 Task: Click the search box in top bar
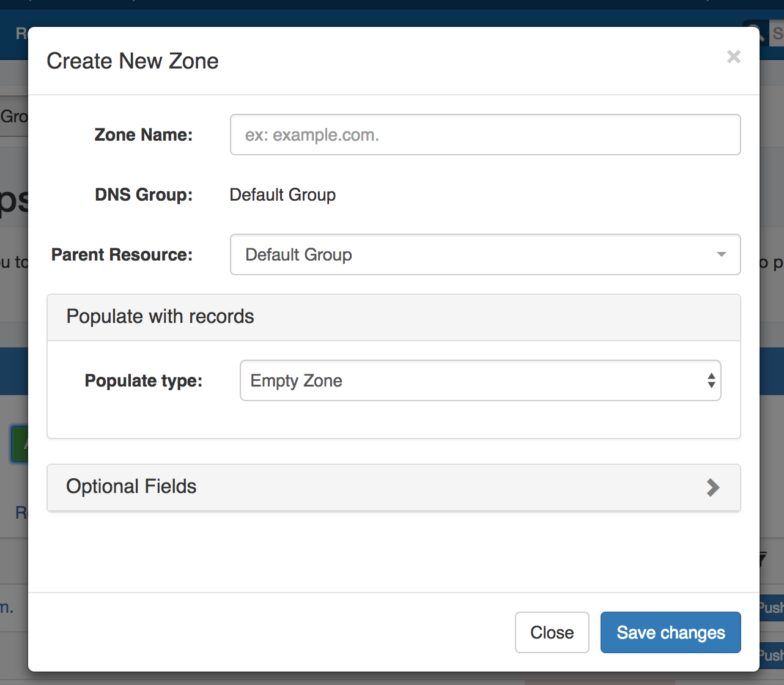click(x=777, y=33)
